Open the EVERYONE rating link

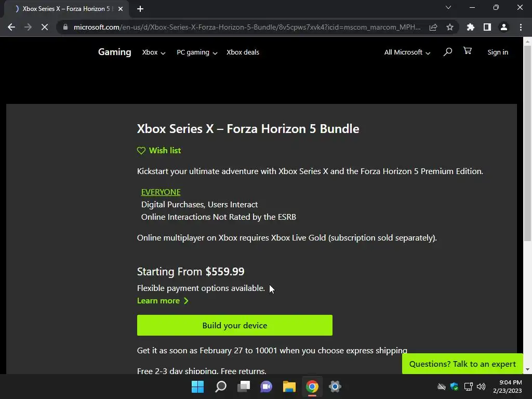[x=161, y=192]
